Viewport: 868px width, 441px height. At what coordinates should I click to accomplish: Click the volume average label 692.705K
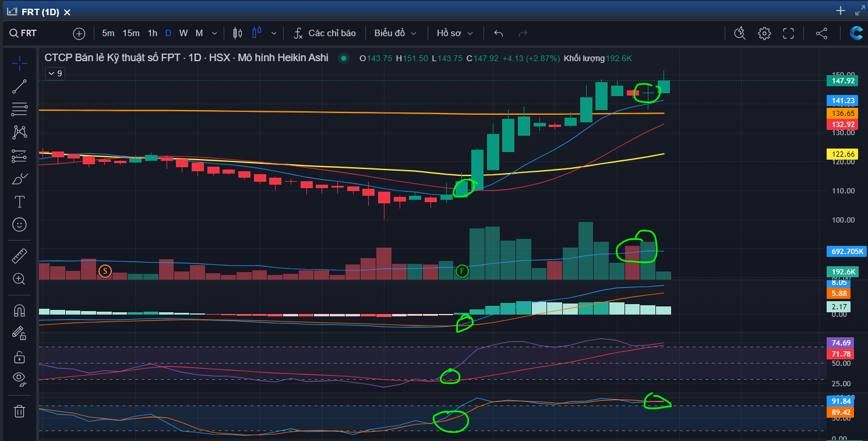(846, 252)
